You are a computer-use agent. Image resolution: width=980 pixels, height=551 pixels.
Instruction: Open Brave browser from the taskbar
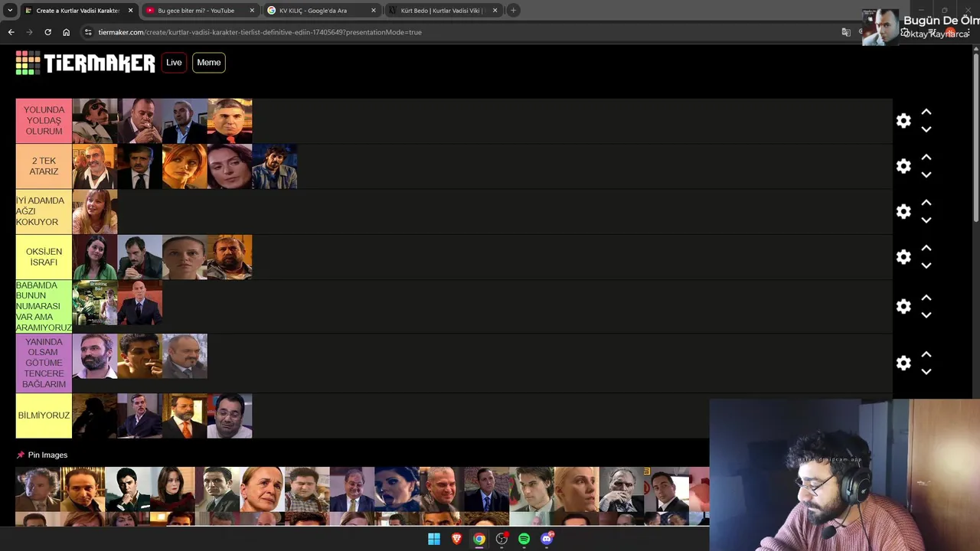pos(456,539)
